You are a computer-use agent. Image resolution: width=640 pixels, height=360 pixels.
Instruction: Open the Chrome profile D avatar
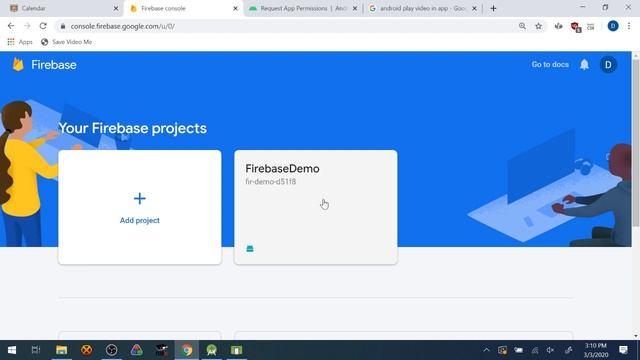(x=613, y=26)
